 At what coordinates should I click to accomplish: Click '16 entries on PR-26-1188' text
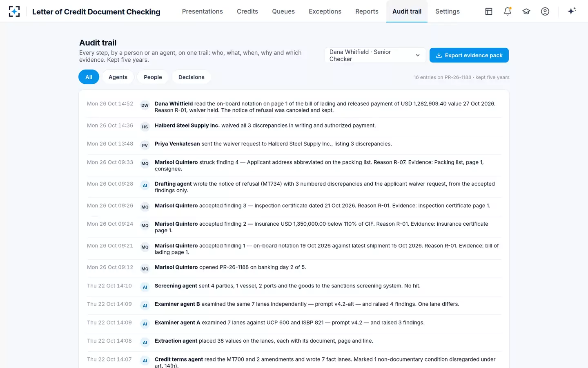[x=443, y=77]
